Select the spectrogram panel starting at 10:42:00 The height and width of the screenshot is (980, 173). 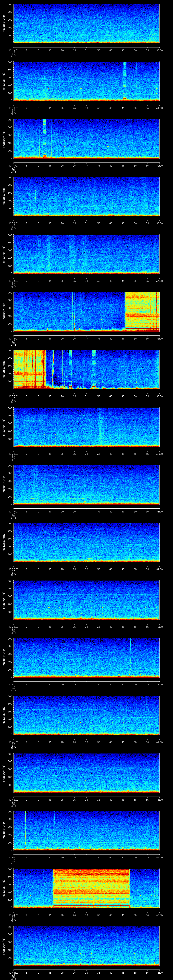pyautogui.click(x=87, y=773)
